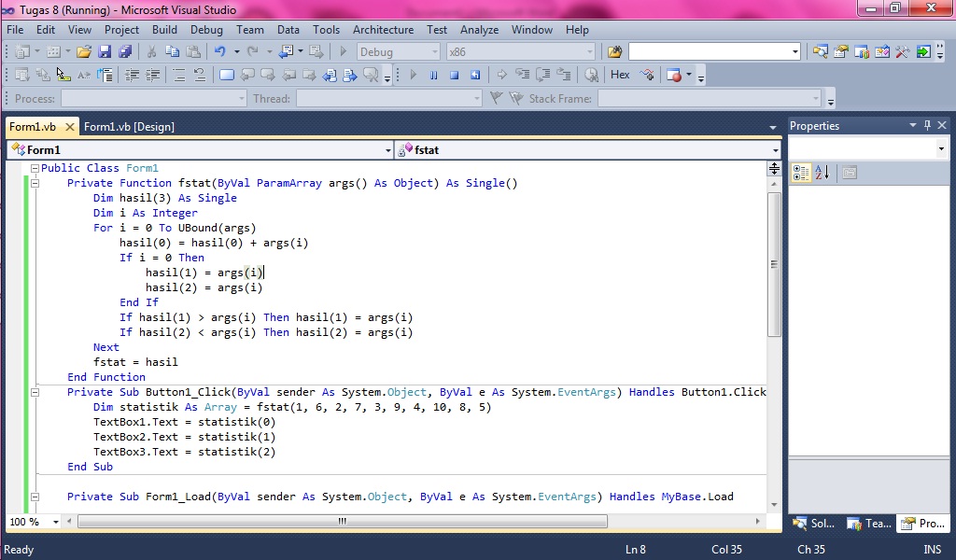Close the Properties panel
The width and height of the screenshot is (956, 560).
coord(942,125)
